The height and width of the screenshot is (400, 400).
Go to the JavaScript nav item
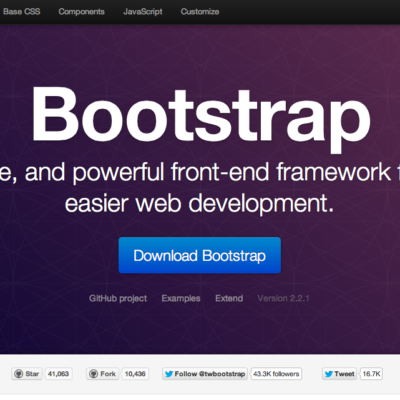click(143, 12)
